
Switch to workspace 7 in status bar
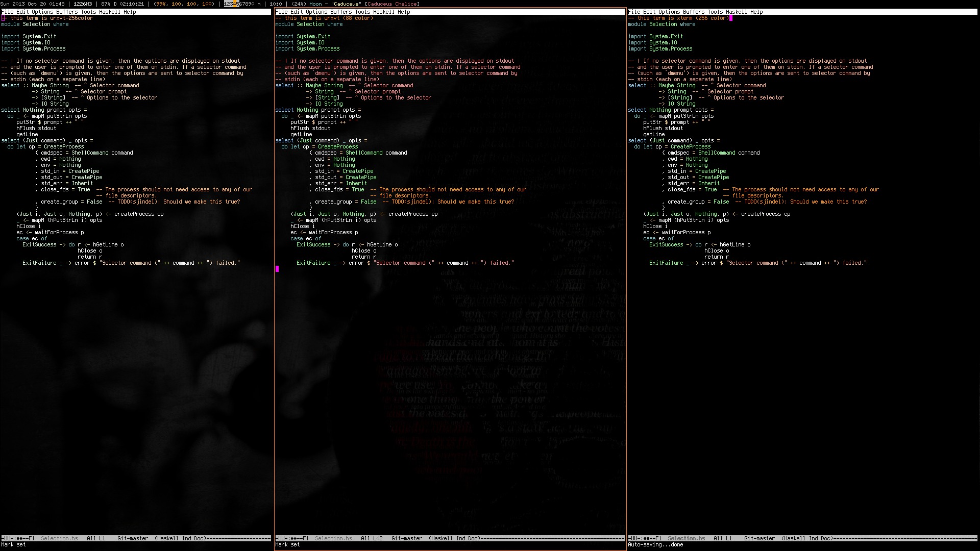244,4
